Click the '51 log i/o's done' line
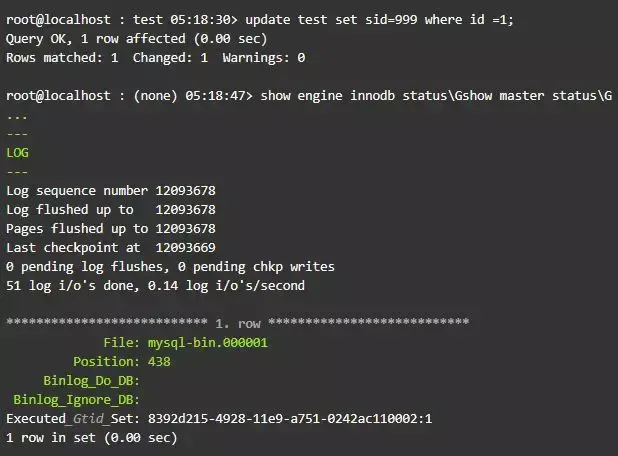618x456 pixels. tap(155, 286)
